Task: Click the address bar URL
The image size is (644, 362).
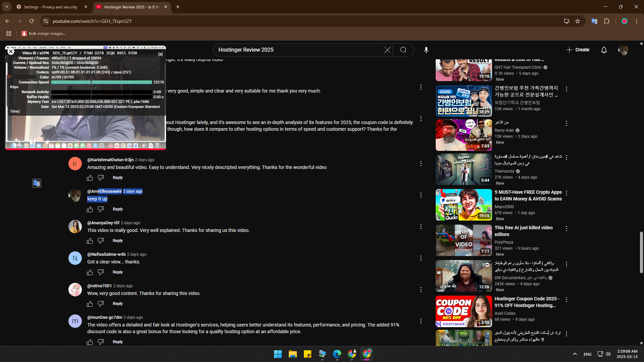Action: click(92, 21)
